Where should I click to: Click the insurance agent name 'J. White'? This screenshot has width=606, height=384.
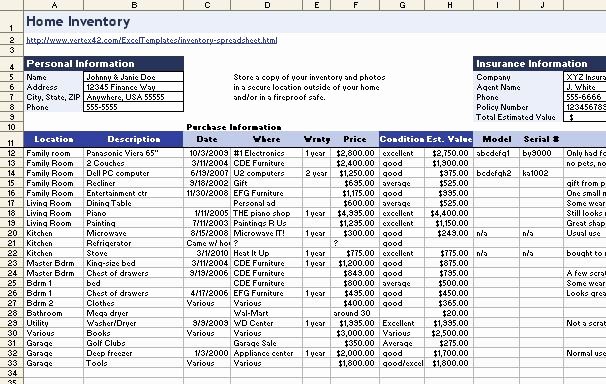point(585,87)
